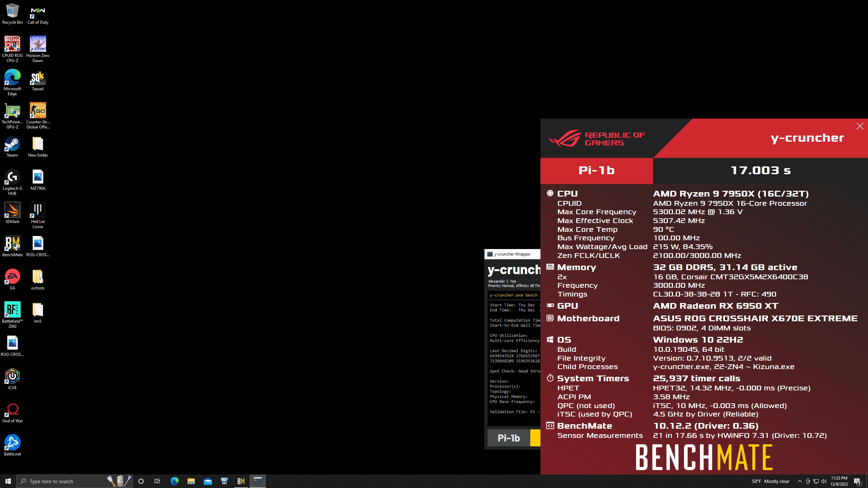Click AMD Ryzen 9 7950X (16C/32T) text

point(731,194)
